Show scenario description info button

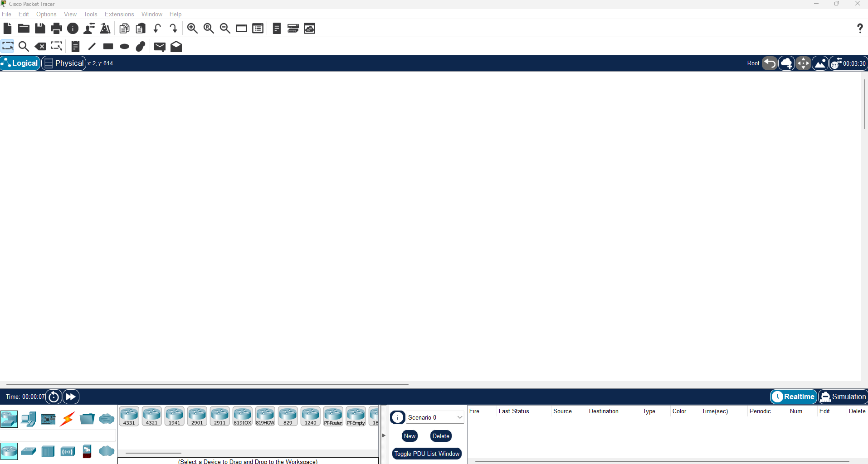[398, 417]
